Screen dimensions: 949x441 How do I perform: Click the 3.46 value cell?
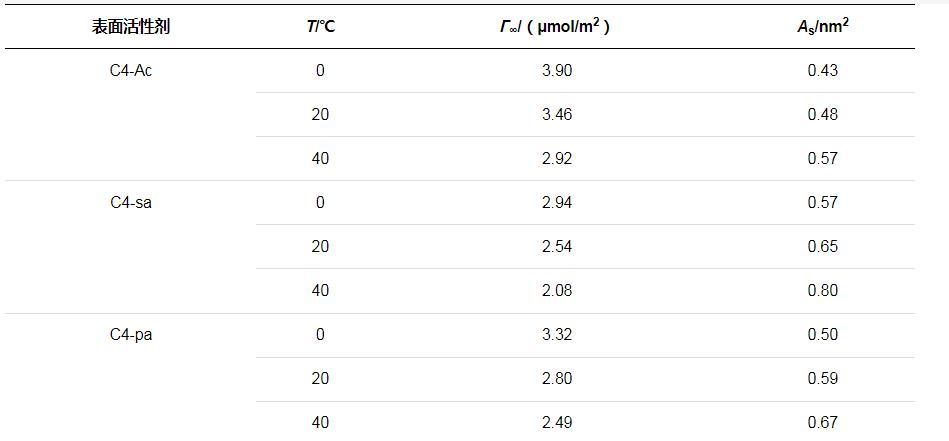click(556, 115)
